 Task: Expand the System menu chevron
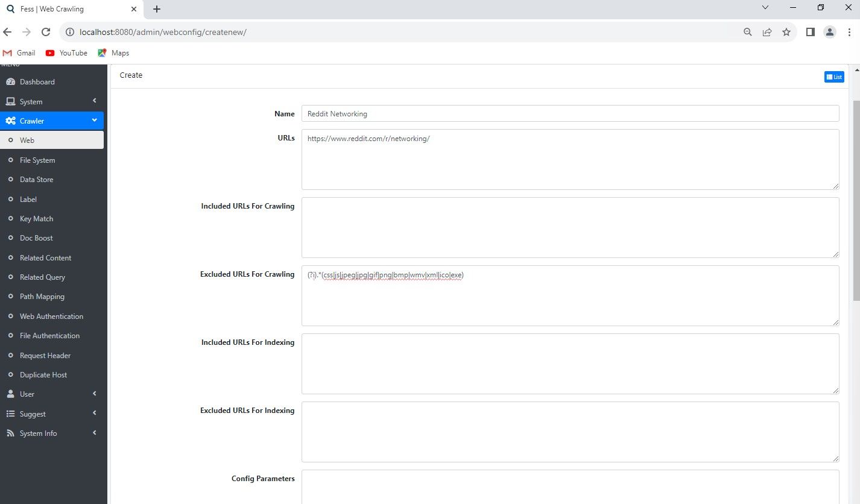tap(95, 101)
